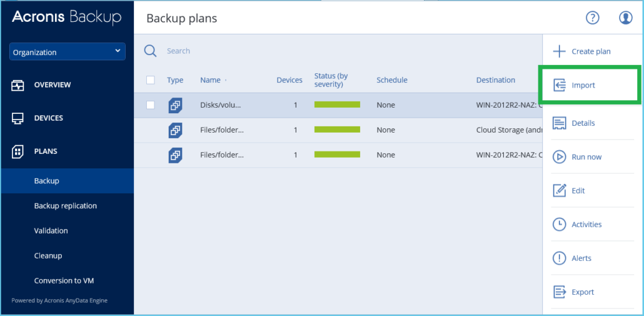Image resolution: width=644 pixels, height=316 pixels.
Task: Click the Alerts exclamation icon
Action: tap(560, 258)
